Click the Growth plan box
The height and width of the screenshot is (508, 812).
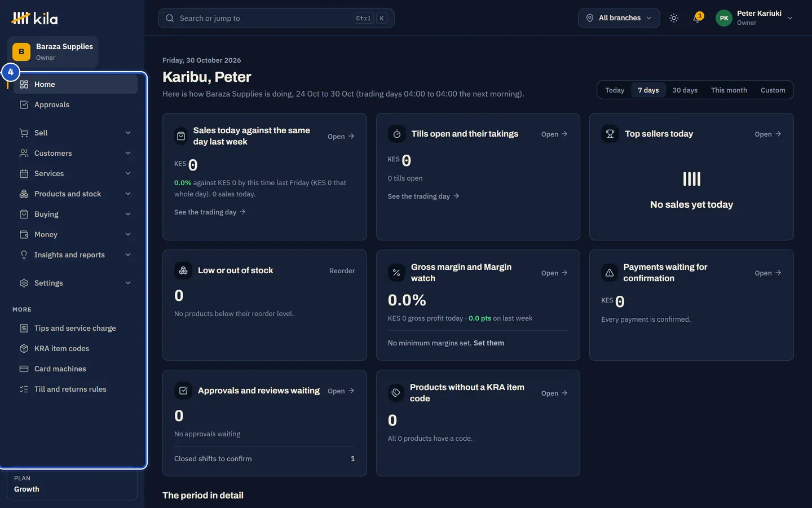72,484
